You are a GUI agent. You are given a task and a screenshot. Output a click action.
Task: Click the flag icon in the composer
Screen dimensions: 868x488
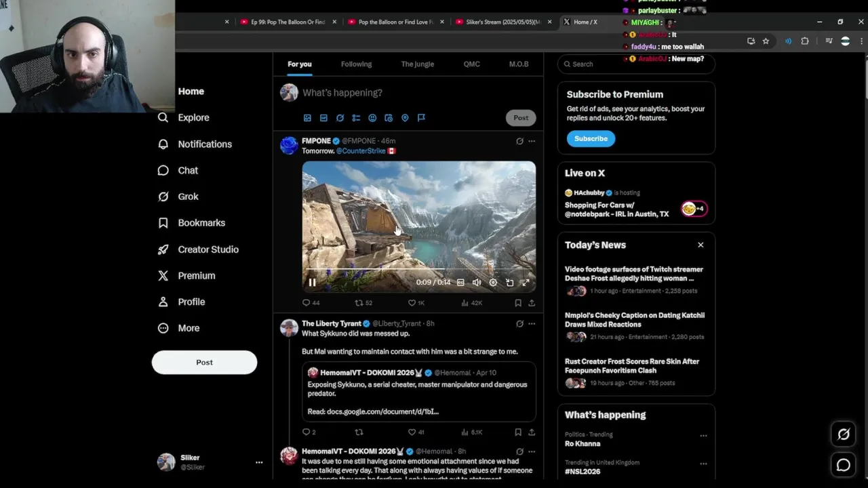[x=421, y=118]
